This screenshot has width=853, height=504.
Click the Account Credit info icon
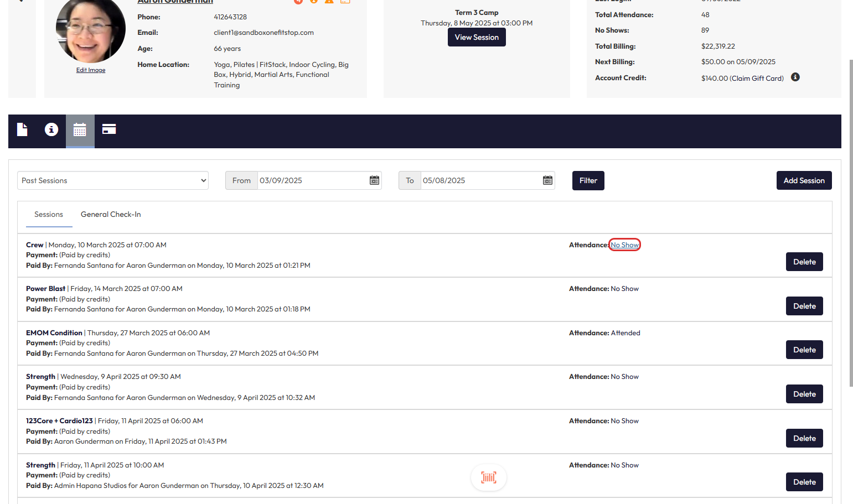click(x=795, y=77)
